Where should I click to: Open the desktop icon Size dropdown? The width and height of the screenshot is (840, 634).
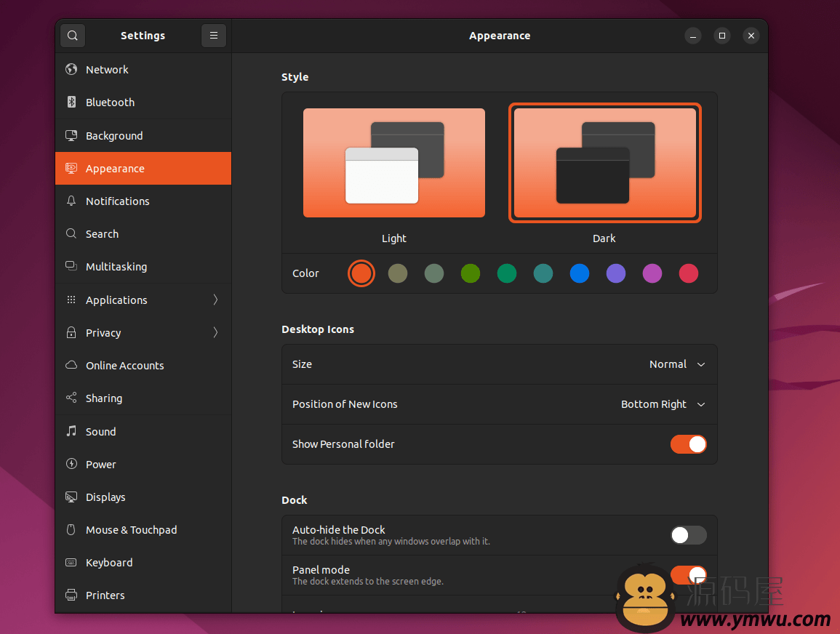click(x=677, y=364)
